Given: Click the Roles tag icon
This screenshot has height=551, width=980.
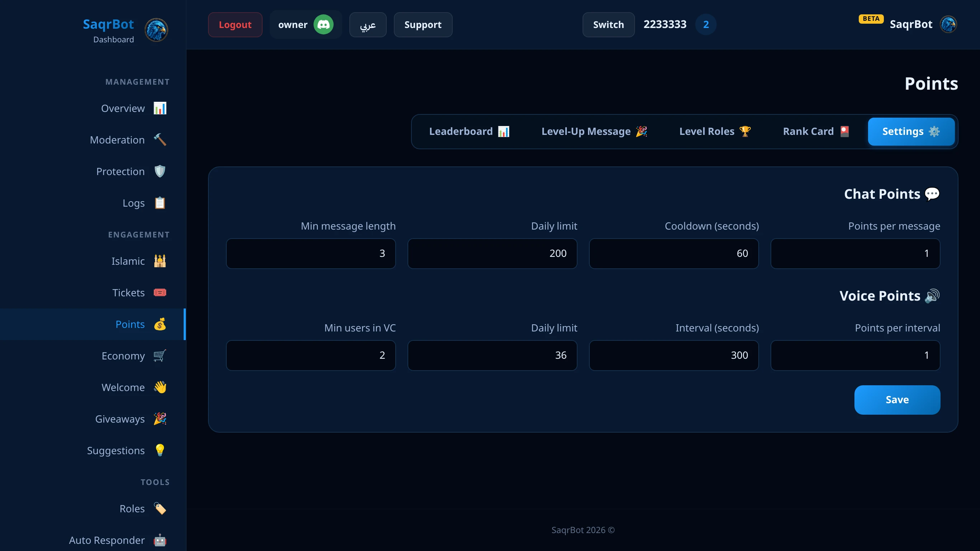Looking at the screenshot, I should pyautogui.click(x=160, y=509).
